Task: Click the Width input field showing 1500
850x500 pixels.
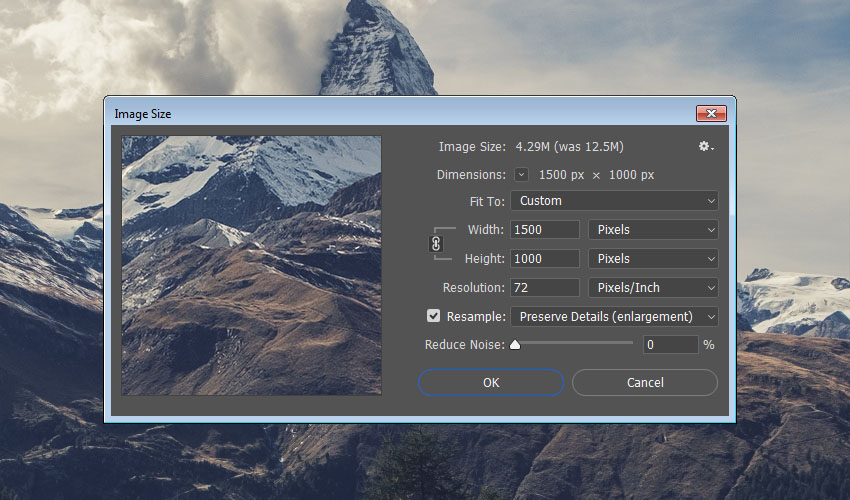Action: [545, 230]
